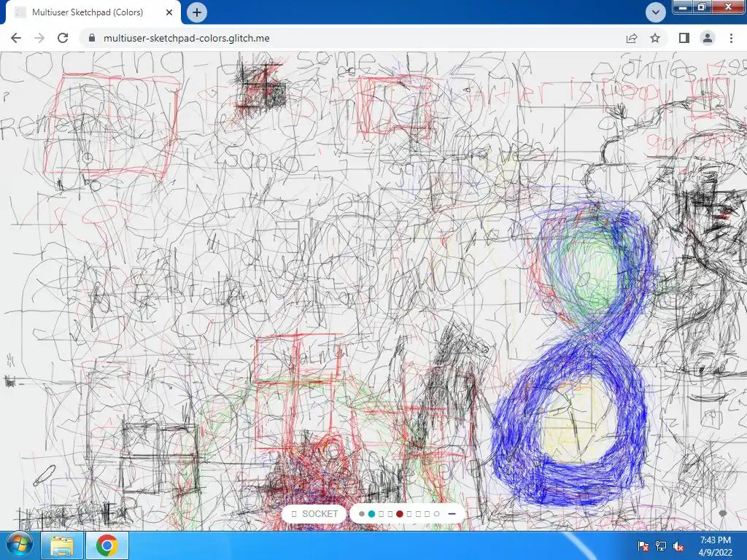The height and width of the screenshot is (560, 747).
Task: Select the gray color dot
Action: 362,514
